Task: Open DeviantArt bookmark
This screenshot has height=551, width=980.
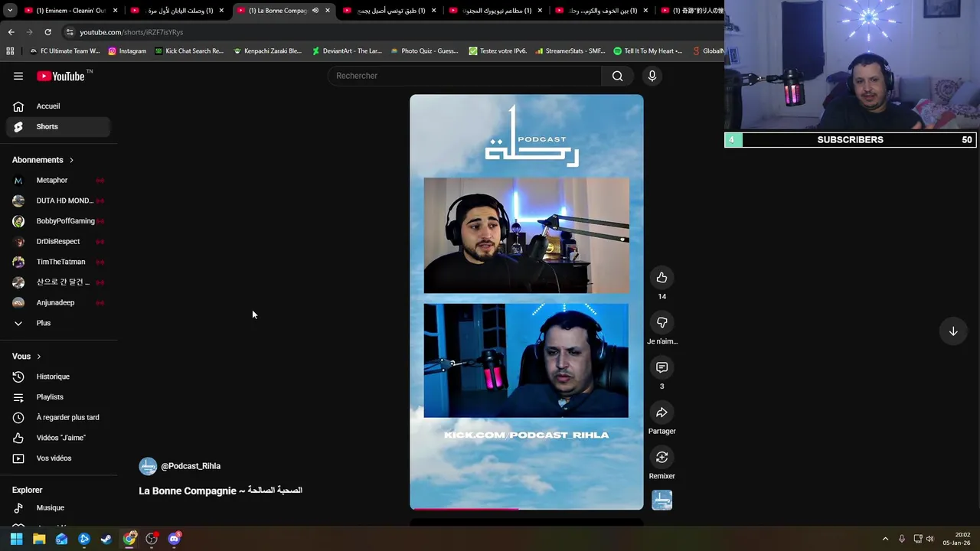Action: (x=347, y=51)
